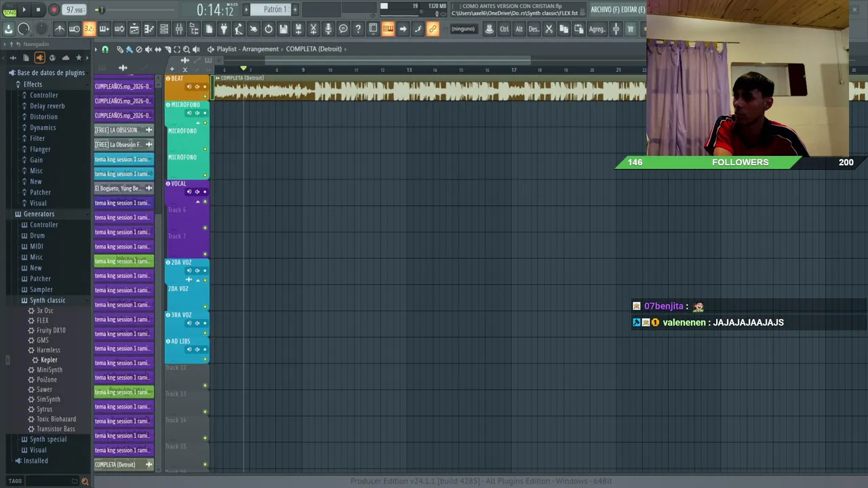The width and height of the screenshot is (868, 488).
Task: Toggle the typing keyboard to piano button
Action: (x=387, y=29)
